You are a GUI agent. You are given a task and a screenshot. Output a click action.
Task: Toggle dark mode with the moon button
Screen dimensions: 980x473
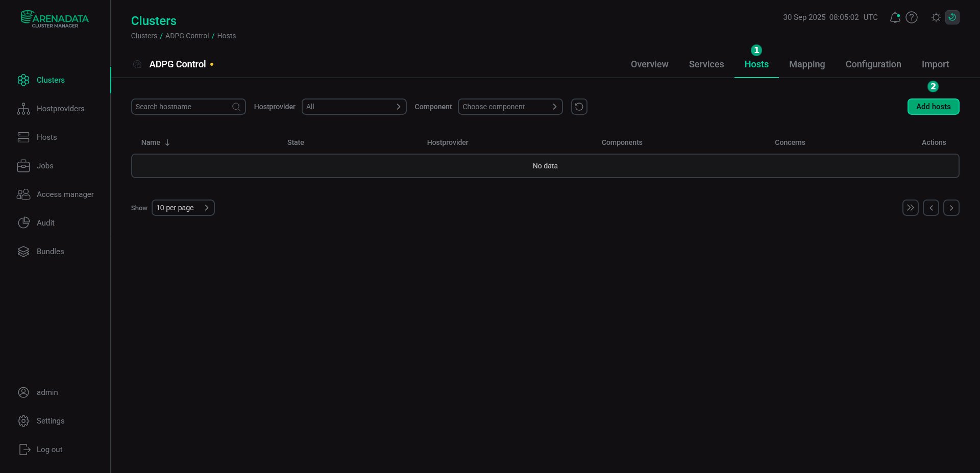click(x=952, y=17)
